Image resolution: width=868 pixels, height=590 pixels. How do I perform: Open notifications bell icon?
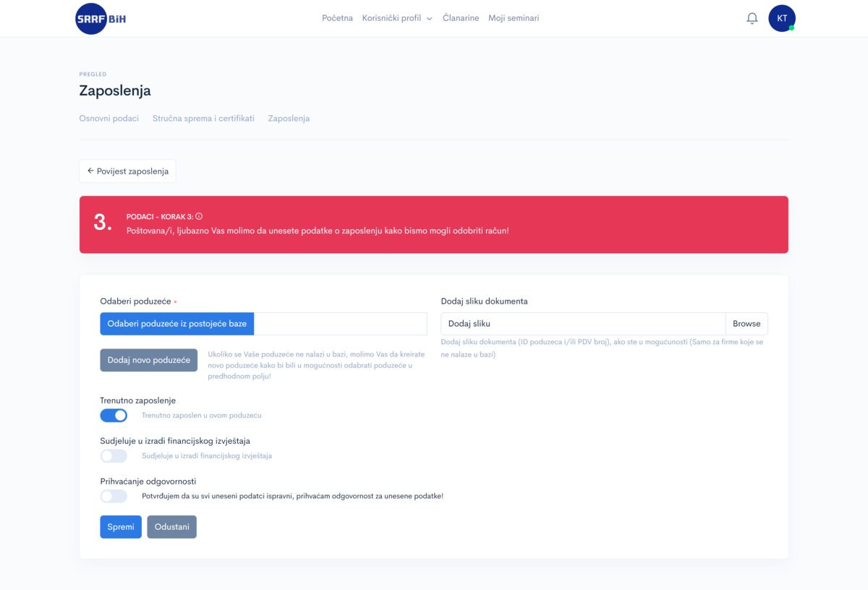752,18
